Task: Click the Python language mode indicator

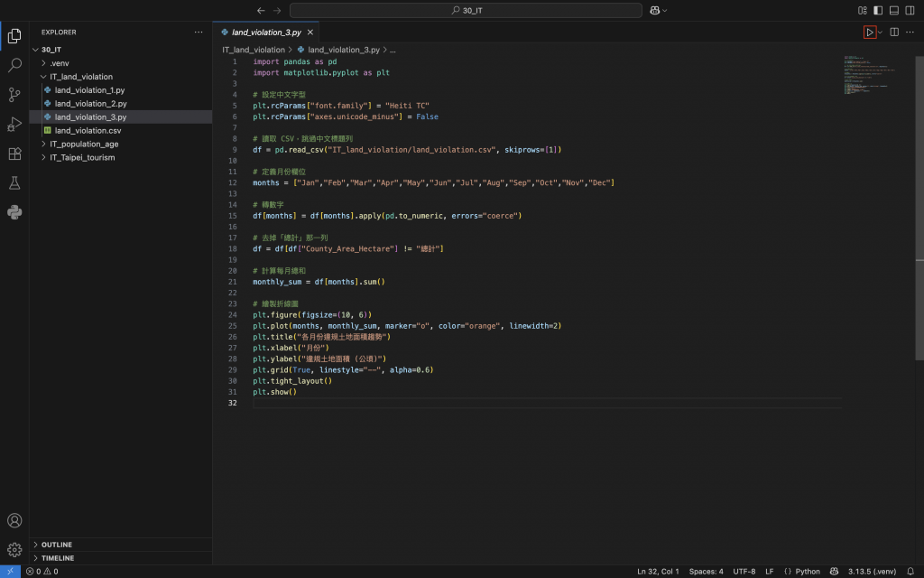Action: (x=802, y=571)
